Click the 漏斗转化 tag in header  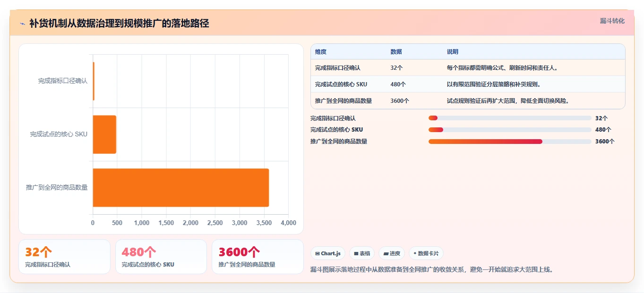(x=612, y=21)
